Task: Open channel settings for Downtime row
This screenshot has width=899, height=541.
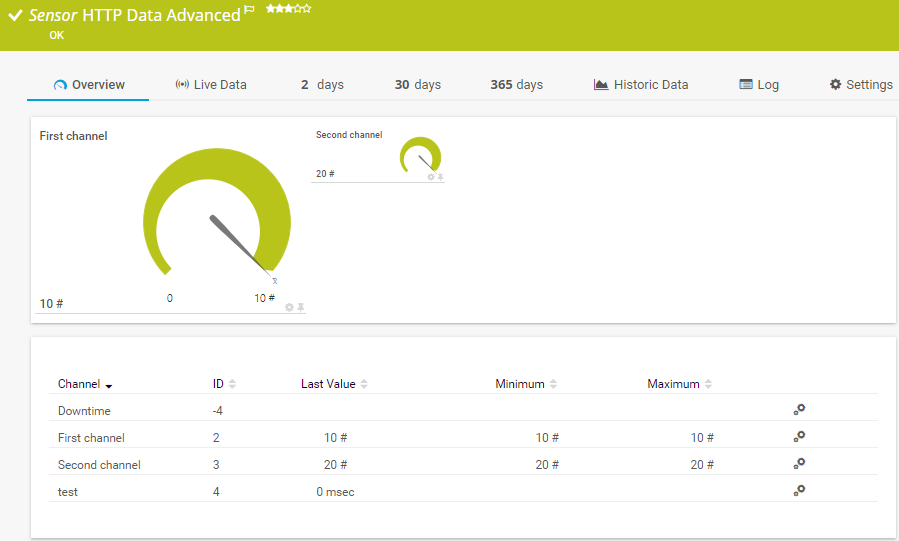Action: (799, 410)
